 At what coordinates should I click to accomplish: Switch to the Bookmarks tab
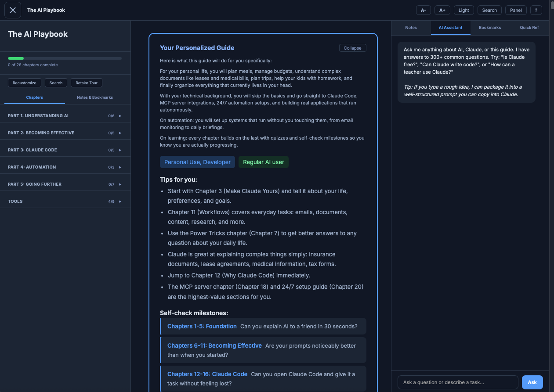pos(489,27)
